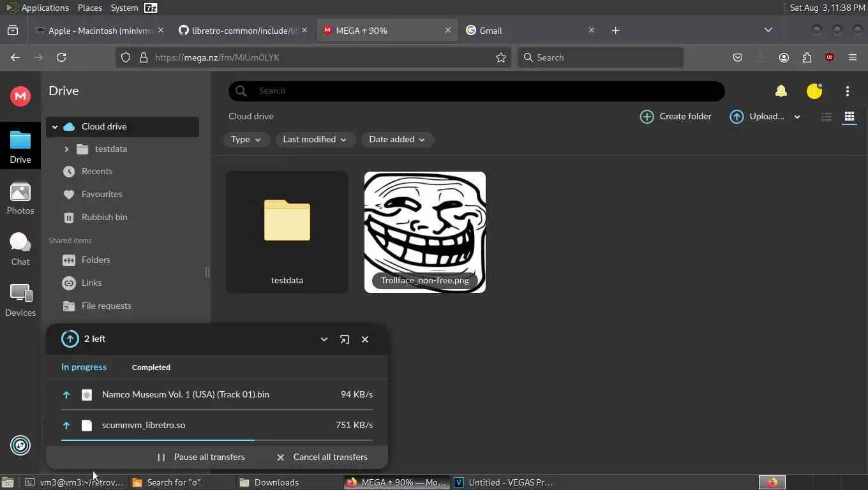Open the Type filter dropdown

click(246, 139)
